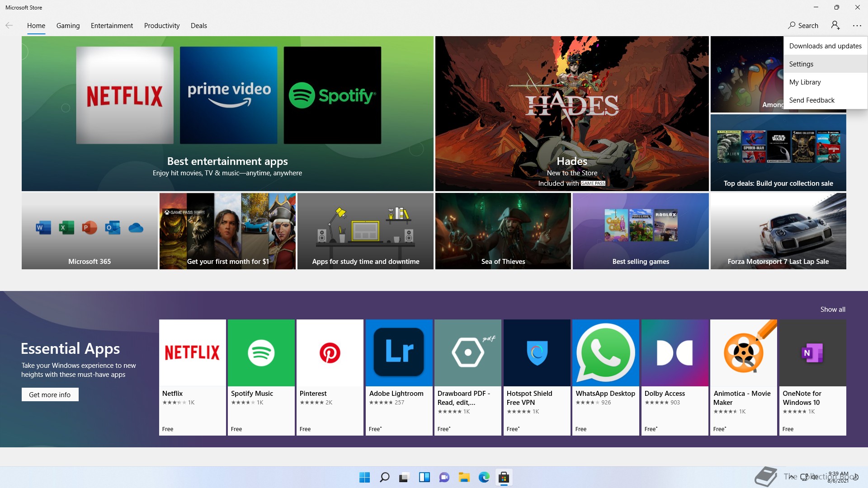
Task: Click the Spotify logo in banner
Action: (x=332, y=95)
